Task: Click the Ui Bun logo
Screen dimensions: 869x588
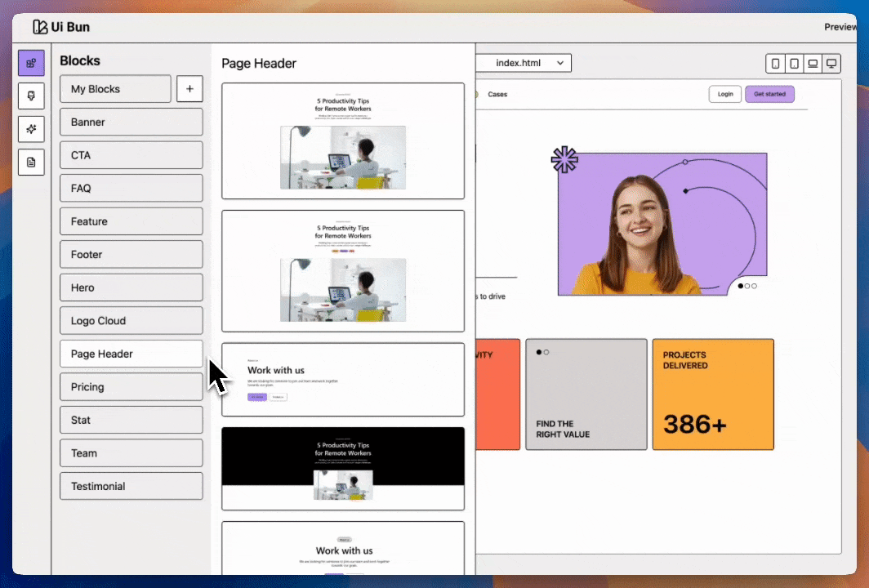Action: (x=61, y=26)
